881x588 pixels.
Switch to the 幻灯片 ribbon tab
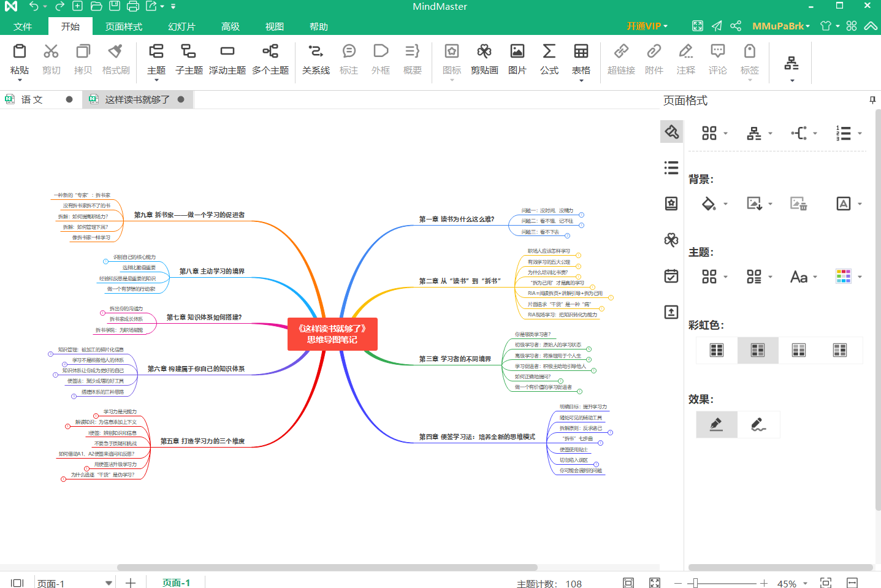coord(181,26)
